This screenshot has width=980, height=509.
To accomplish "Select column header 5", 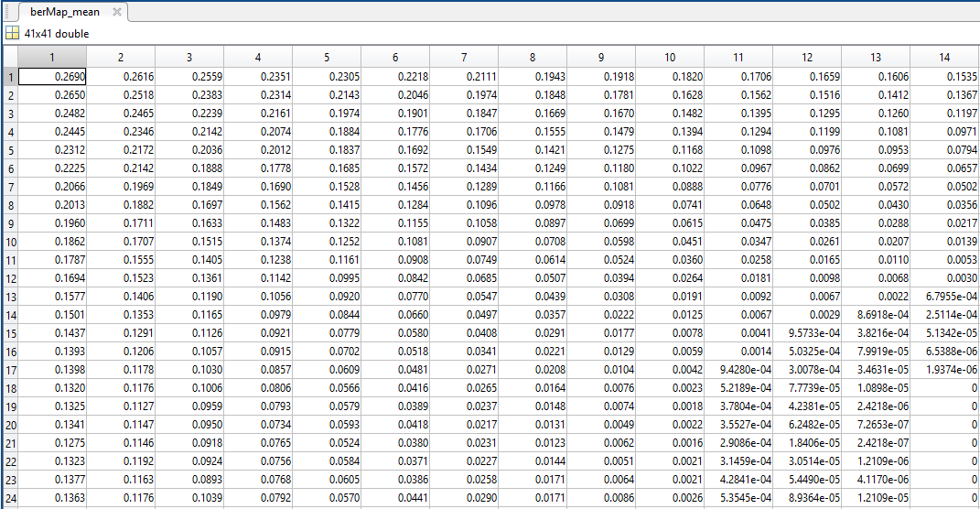I will [x=327, y=57].
